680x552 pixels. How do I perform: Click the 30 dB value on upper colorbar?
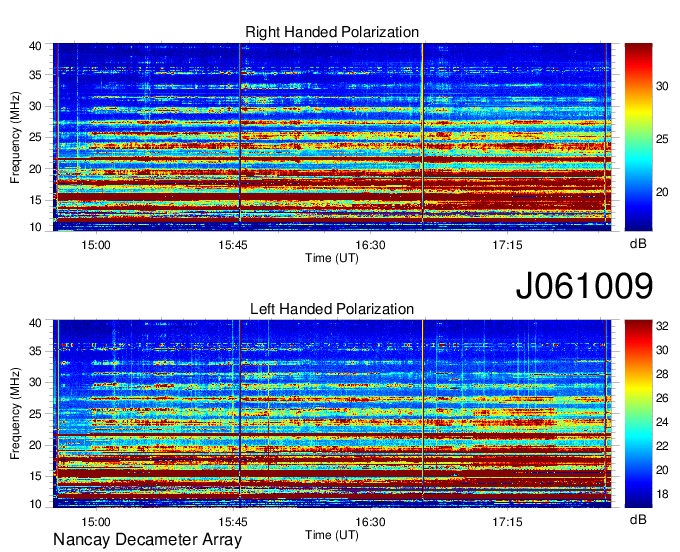[x=662, y=87]
